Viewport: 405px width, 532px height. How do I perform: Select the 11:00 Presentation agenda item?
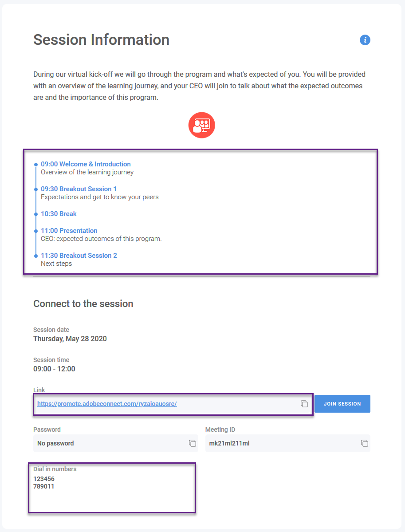coord(69,231)
